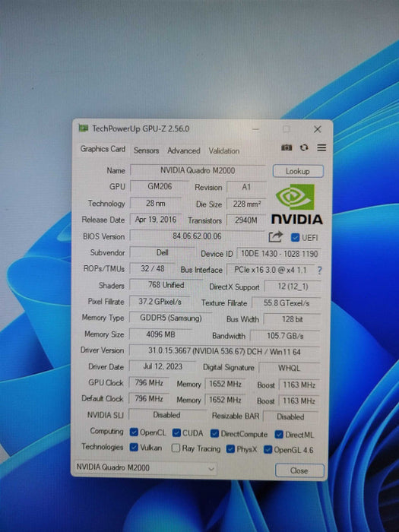Click the DirectX Support value 12 (12_1)

[x=293, y=287]
